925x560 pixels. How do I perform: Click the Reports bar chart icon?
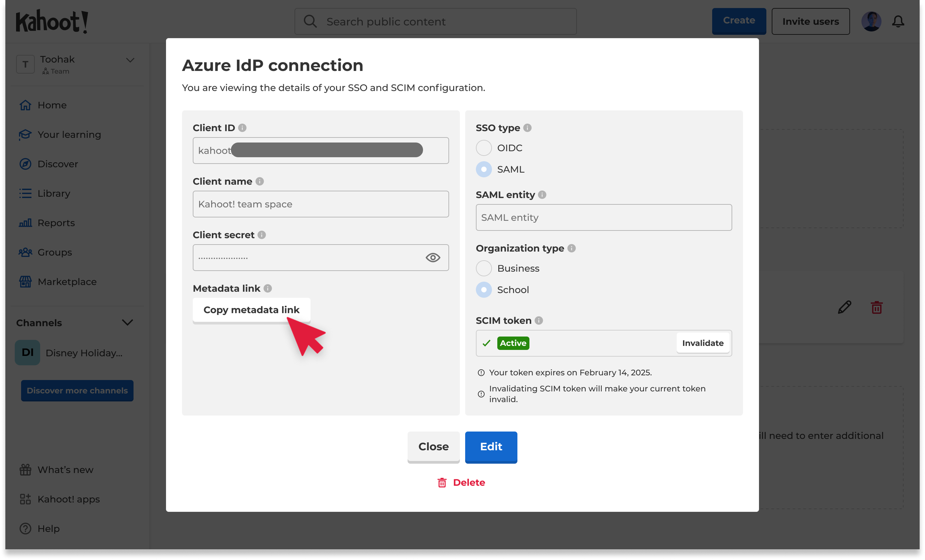tap(25, 223)
